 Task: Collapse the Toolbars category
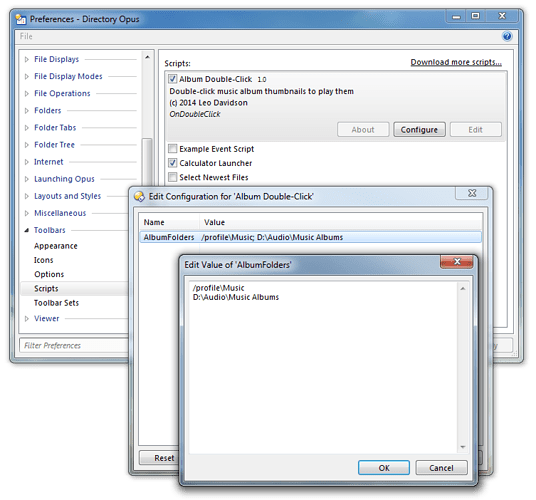pos(27,230)
